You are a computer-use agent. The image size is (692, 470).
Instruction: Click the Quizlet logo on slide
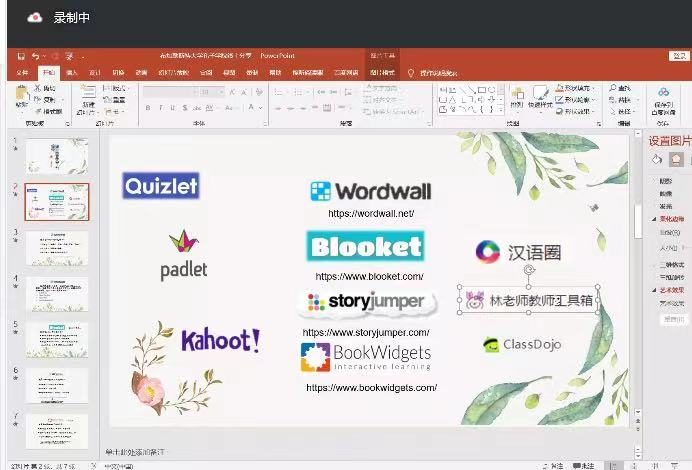point(161,186)
